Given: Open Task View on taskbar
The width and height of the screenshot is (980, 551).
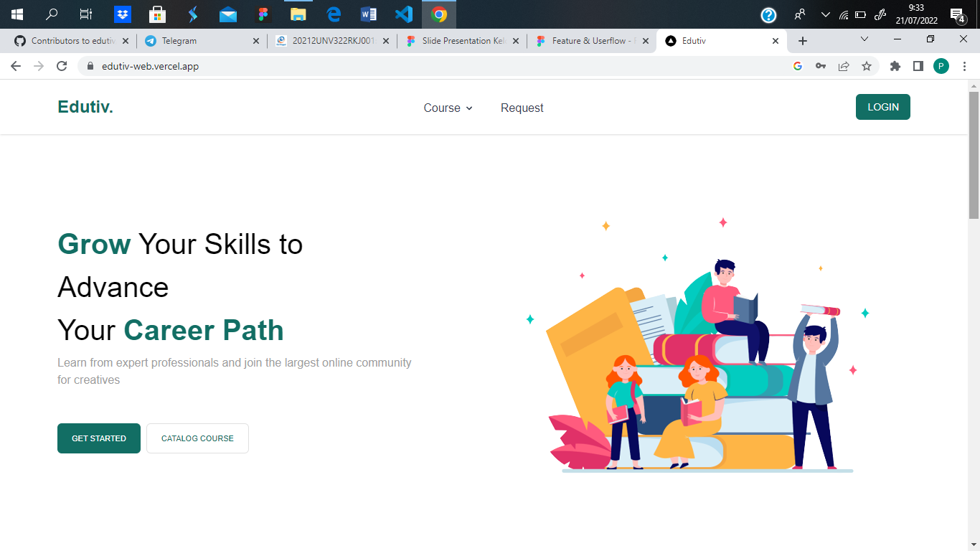Looking at the screenshot, I should pyautogui.click(x=86, y=14).
